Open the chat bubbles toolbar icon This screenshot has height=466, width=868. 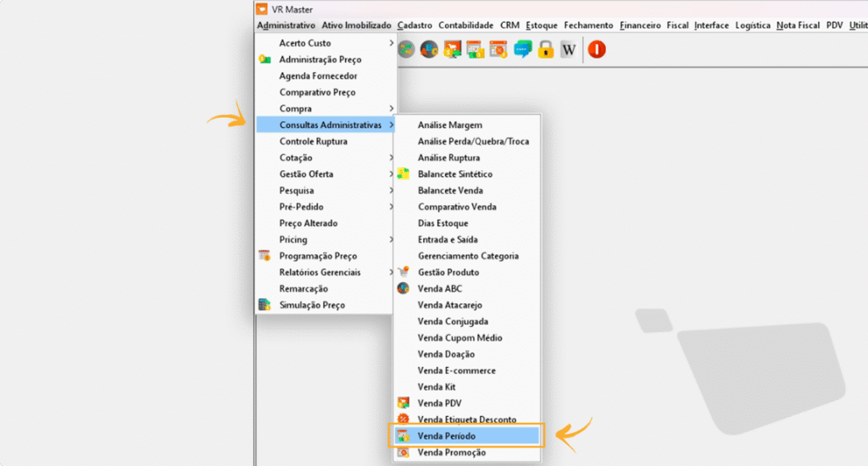click(522, 50)
